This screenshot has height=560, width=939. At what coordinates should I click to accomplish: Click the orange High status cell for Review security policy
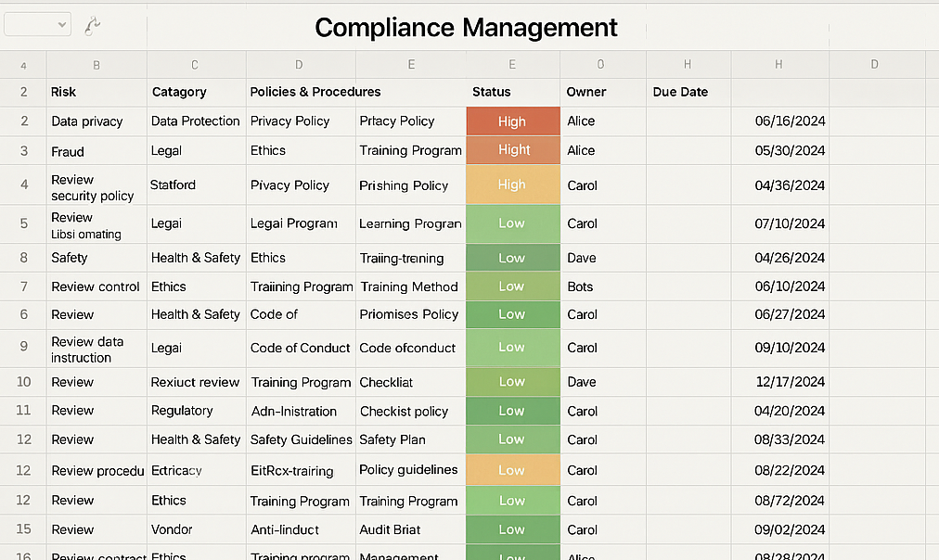tap(512, 185)
